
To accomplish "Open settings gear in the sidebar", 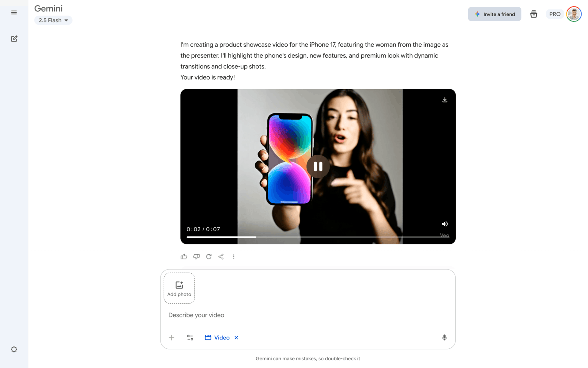I will tap(14, 349).
